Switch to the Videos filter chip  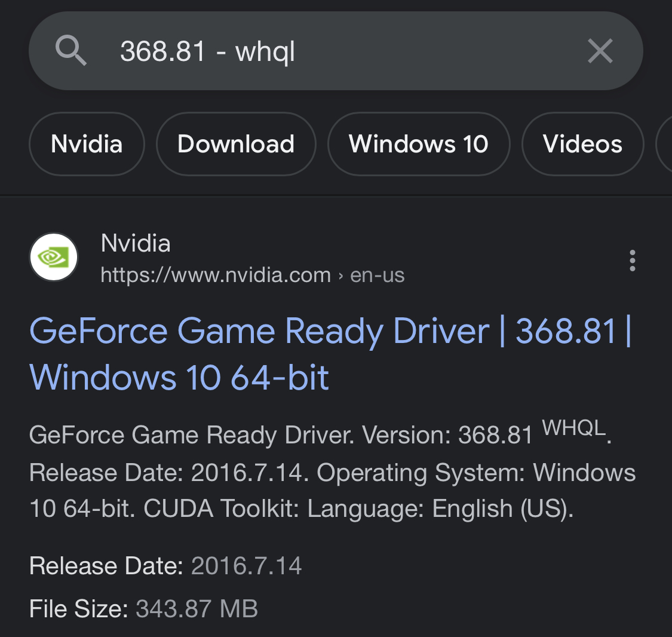582,144
